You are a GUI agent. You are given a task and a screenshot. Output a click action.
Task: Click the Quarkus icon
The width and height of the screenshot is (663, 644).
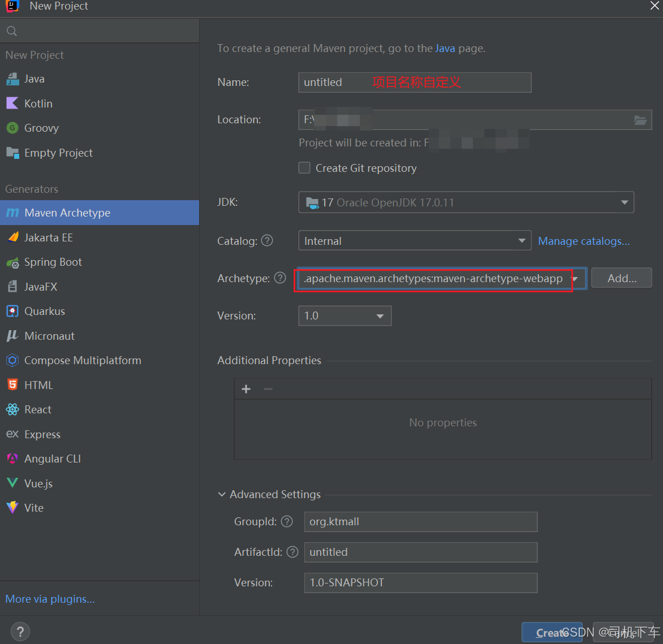point(12,312)
